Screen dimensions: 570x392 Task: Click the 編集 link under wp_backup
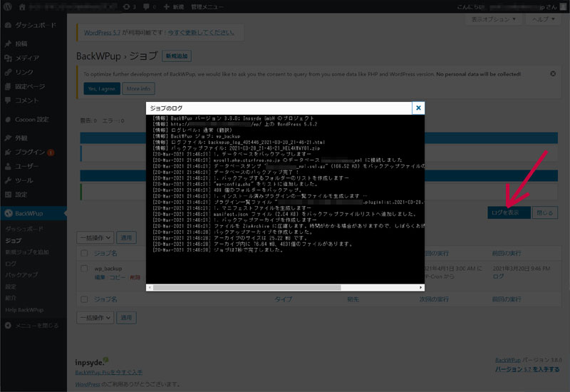point(100,277)
